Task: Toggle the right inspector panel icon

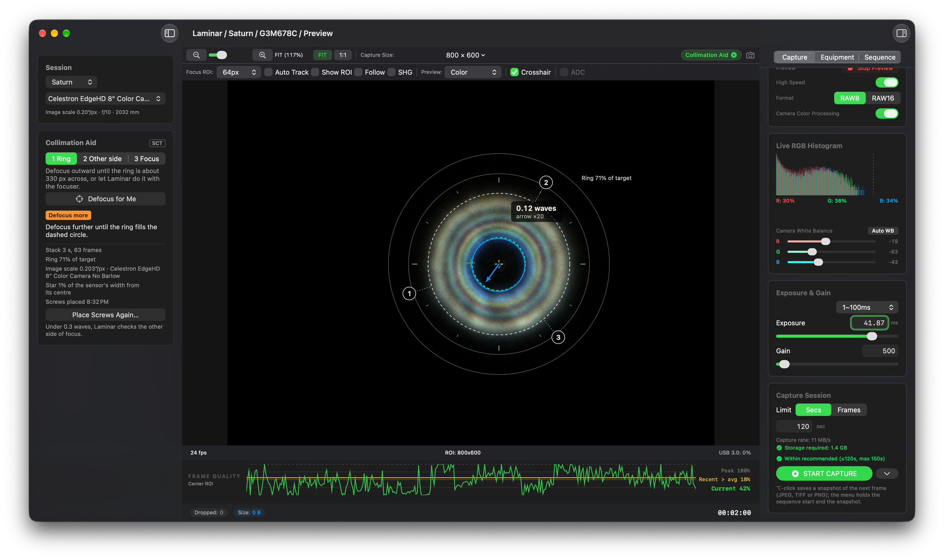Action: click(x=901, y=33)
